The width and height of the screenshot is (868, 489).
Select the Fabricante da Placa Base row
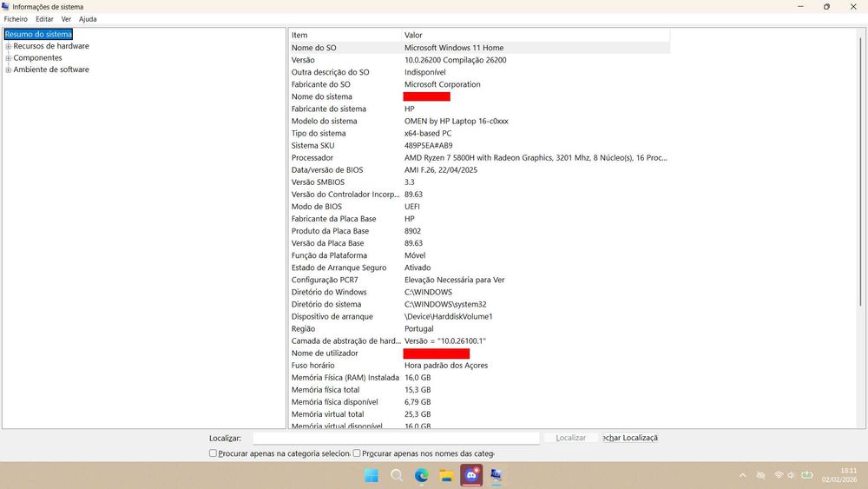(479, 219)
